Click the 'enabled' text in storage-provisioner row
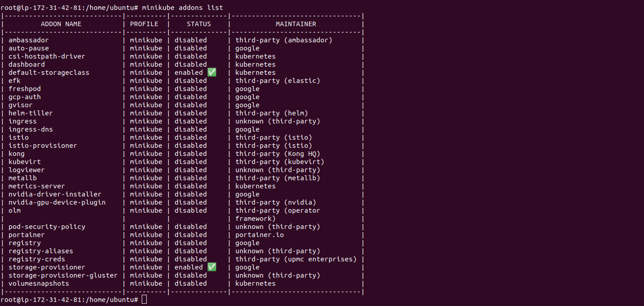 189,267
